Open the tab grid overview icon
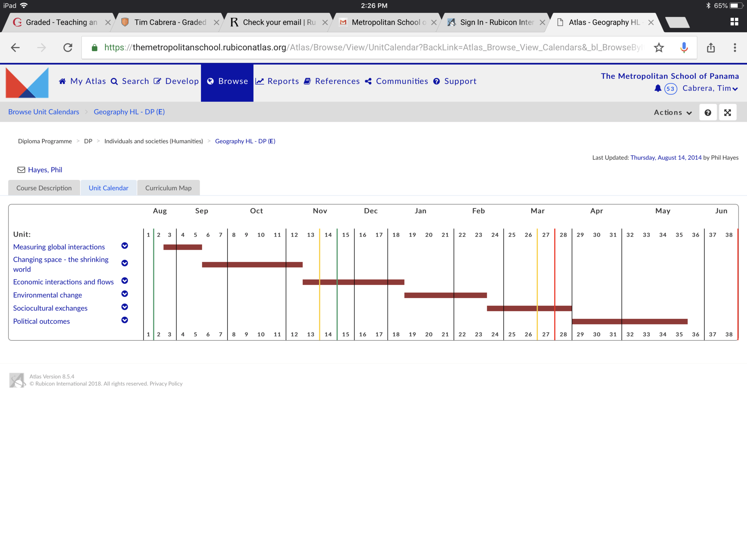747x560 pixels. coord(734,22)
